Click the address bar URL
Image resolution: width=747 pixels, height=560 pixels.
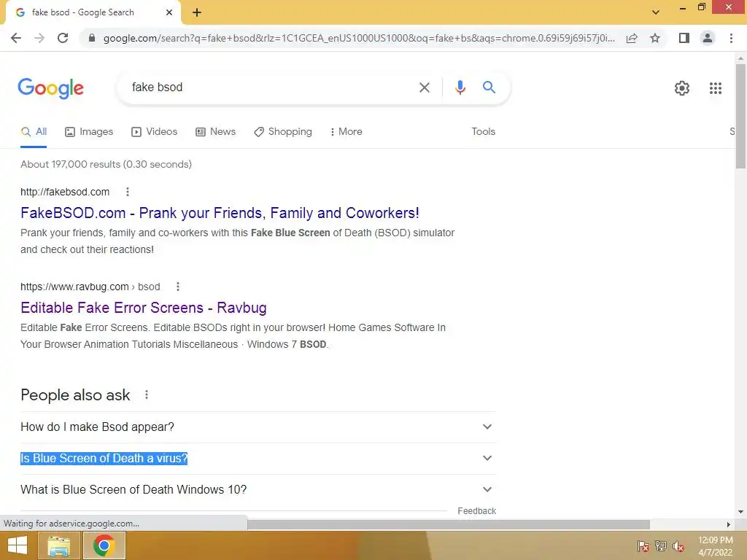(358, 38)
